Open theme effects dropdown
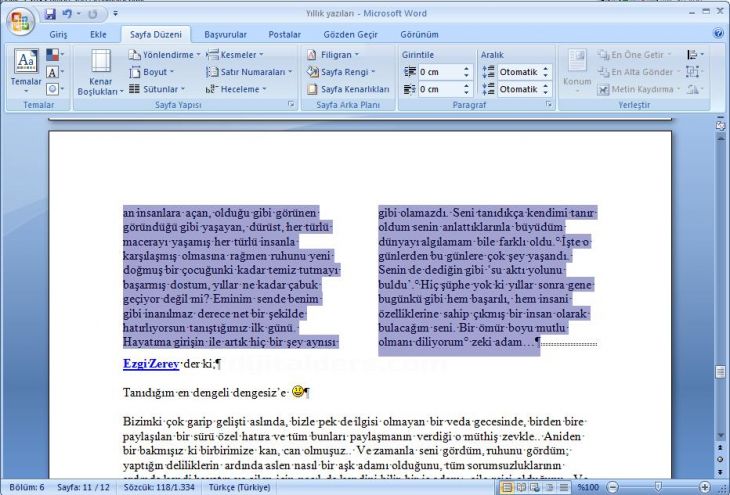The image size is (730, 495). pyautogui.click(x=55, y=89)
